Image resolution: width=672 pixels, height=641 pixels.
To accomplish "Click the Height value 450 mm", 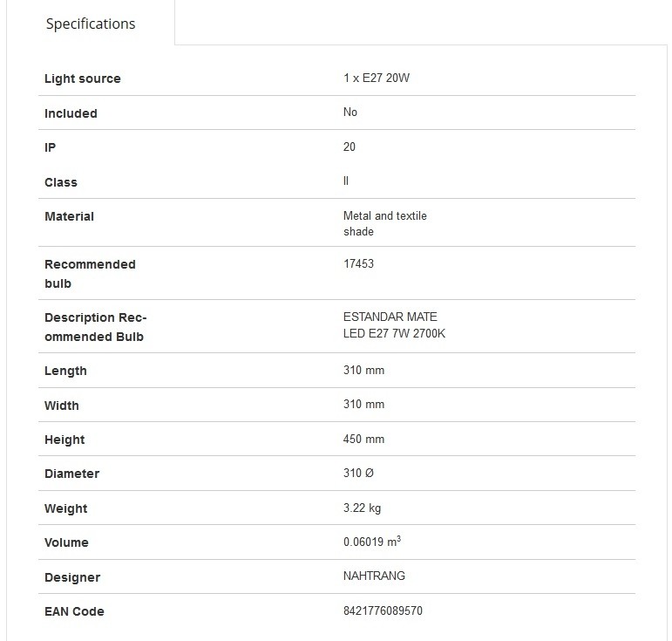I will 363,439.
